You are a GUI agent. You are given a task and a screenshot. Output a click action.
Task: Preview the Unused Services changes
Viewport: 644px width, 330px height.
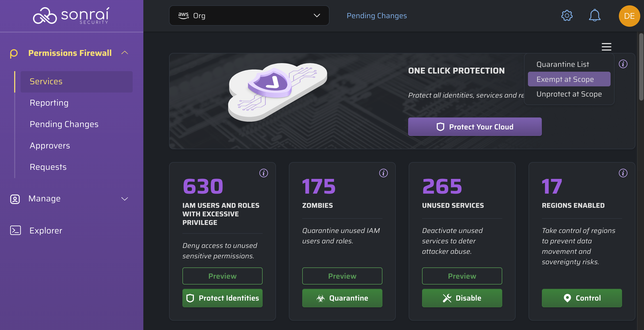click(x=462, y=276)
